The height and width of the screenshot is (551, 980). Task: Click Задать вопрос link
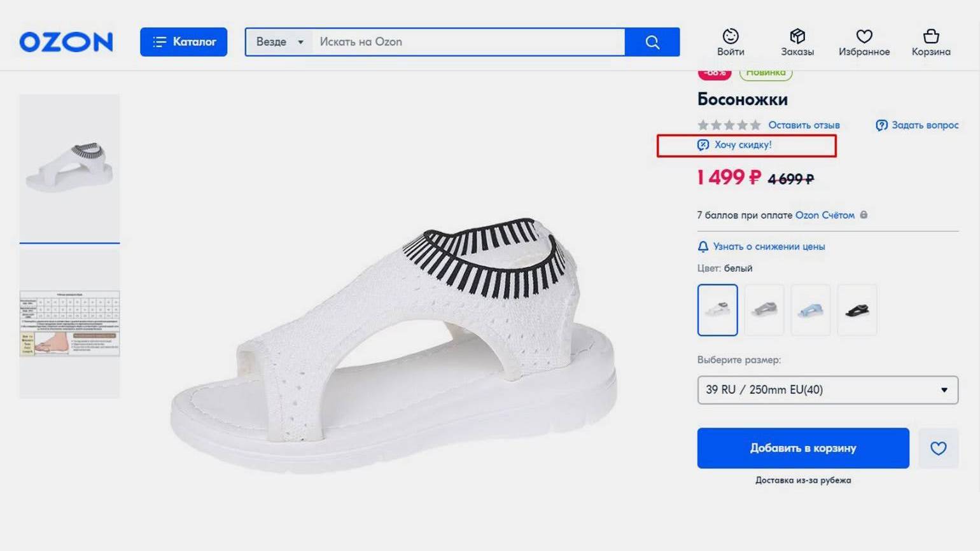coord(924,125)
